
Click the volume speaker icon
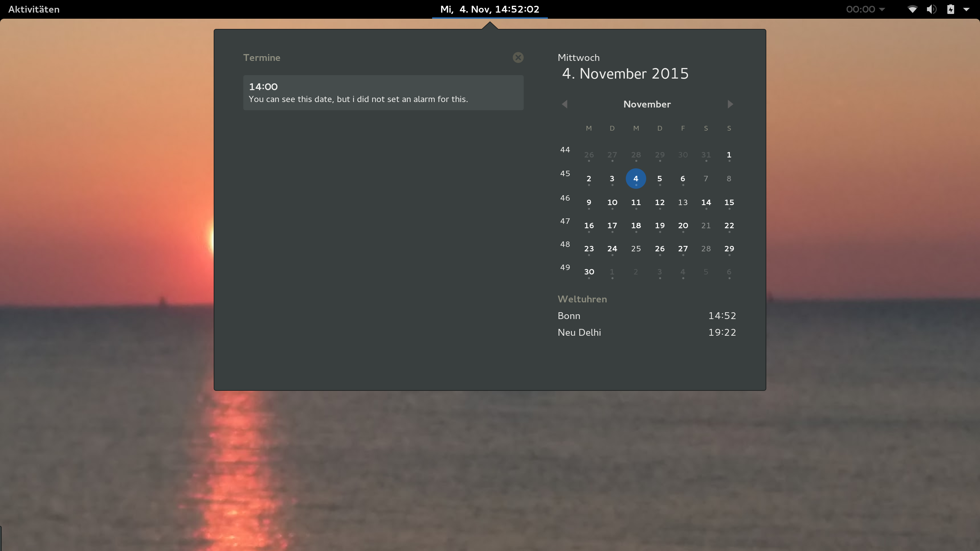[931, 9]
